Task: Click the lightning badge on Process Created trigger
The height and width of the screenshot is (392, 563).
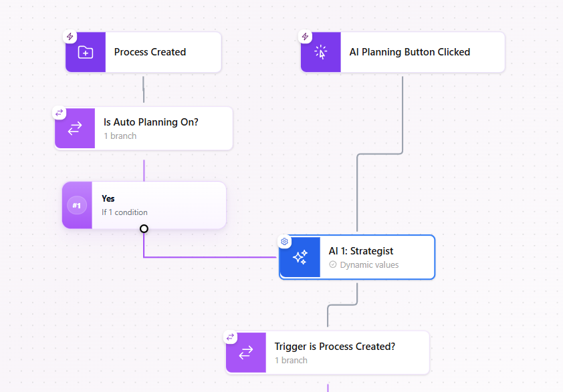Action: tap(70, 37)
